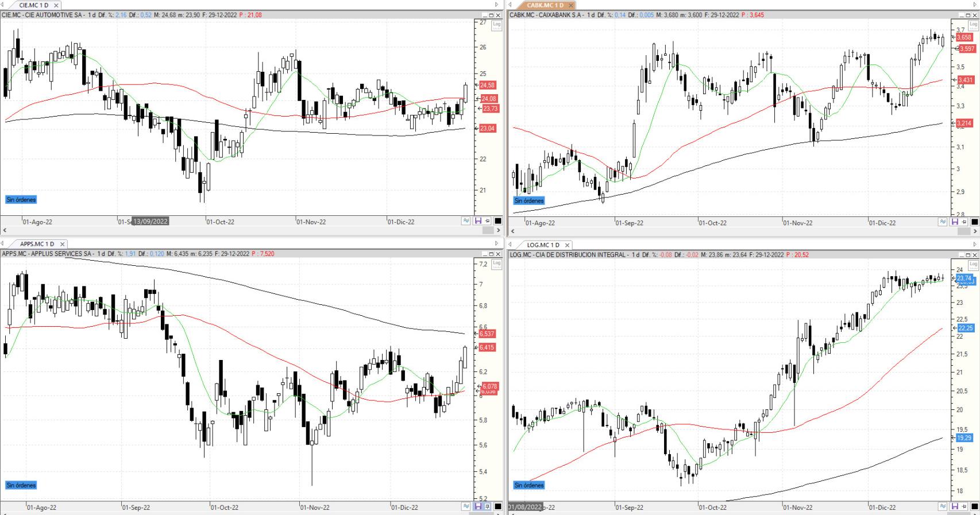Click the pin icon in LOG.MC chart footer

(964, 506)
